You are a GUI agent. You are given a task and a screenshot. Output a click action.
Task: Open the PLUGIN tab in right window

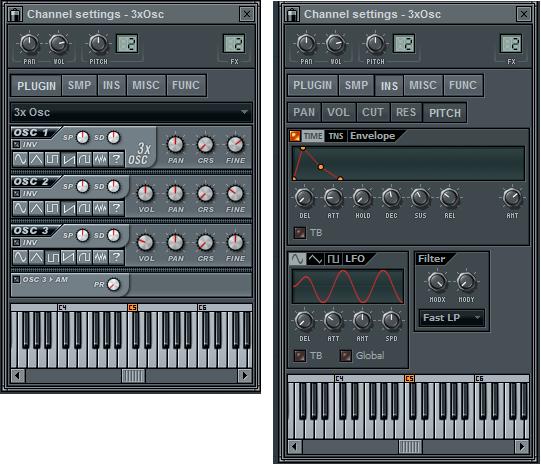[x=313, y=85]
